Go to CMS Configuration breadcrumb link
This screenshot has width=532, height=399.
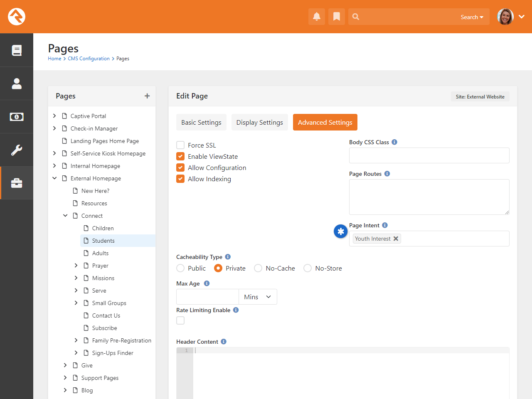click(x=89, y=59)
